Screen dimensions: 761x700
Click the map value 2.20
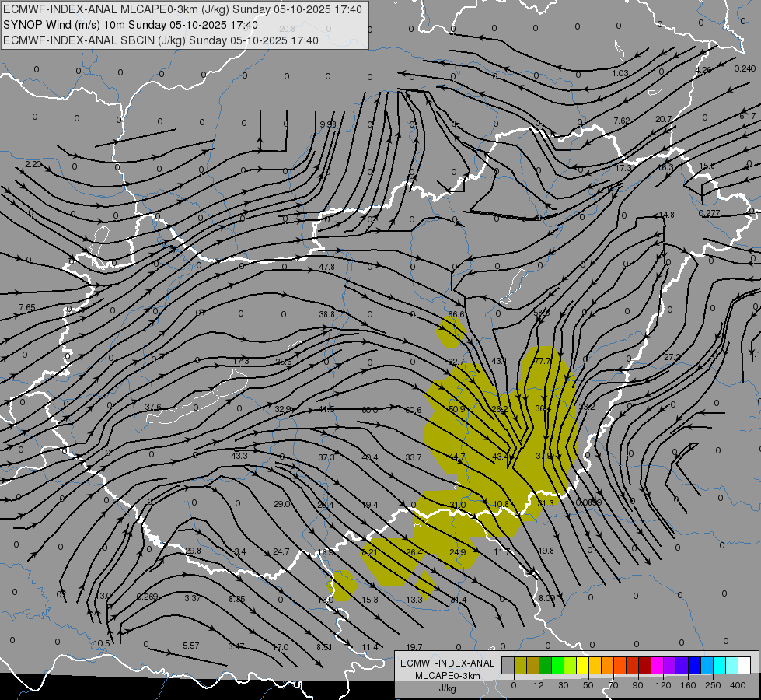tap(33, 164)
